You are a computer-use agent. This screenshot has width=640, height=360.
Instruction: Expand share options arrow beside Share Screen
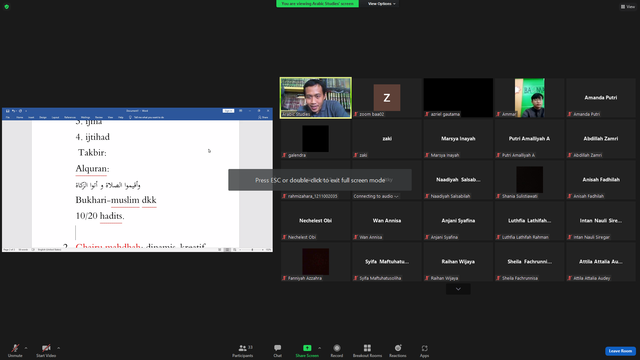pyautogui.click(x=319, y=348)
